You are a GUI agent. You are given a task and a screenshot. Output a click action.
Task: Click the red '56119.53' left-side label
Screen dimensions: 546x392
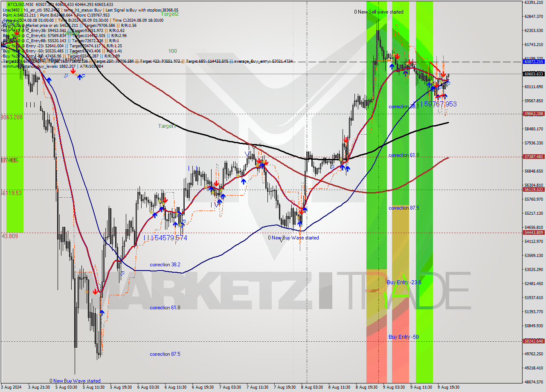(11, 193)
